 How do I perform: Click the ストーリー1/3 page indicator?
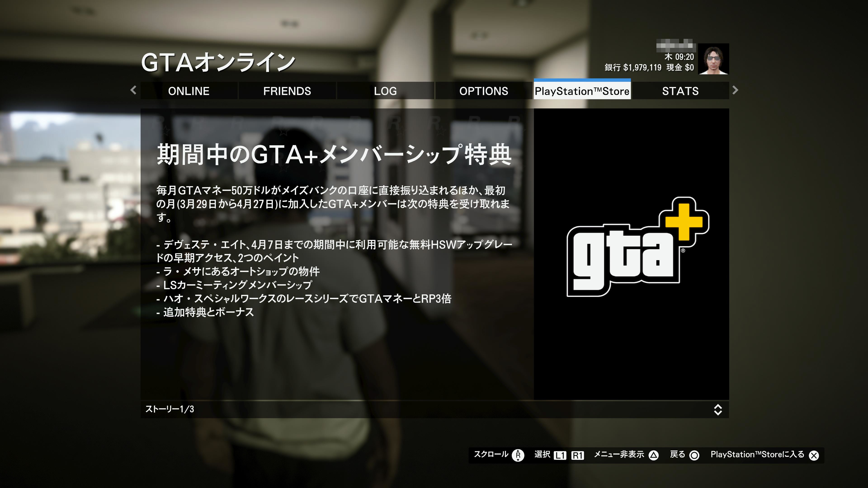(170, 409)
